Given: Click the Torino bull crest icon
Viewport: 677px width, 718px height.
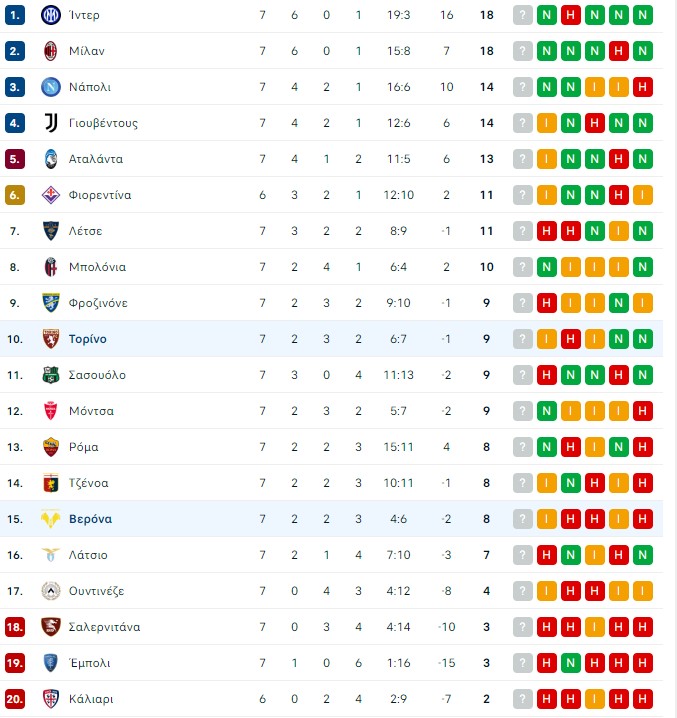Looking at the screenshot, I should [x=50, y=339].
